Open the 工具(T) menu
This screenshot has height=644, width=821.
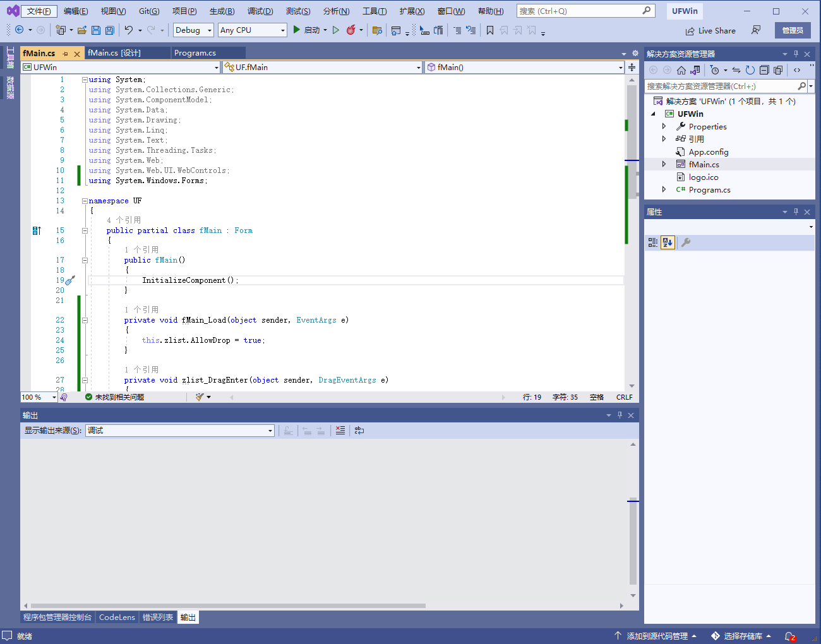375,11
